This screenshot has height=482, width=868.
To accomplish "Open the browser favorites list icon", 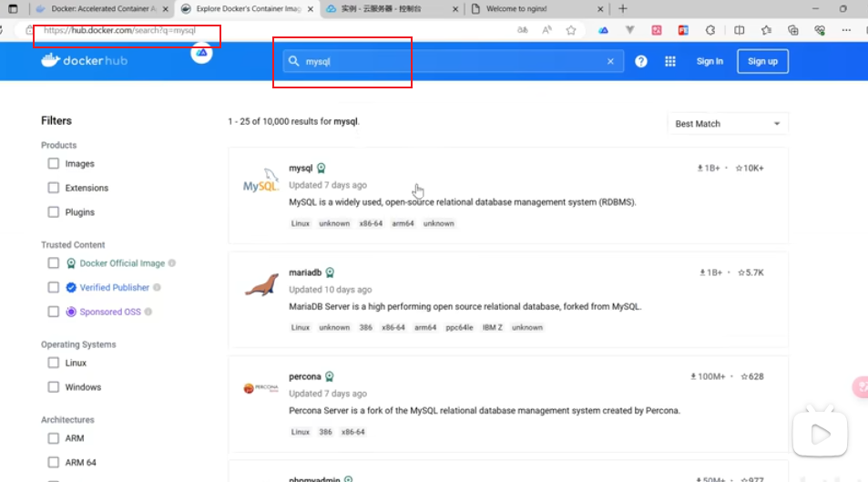I will [x=766, y=30].
